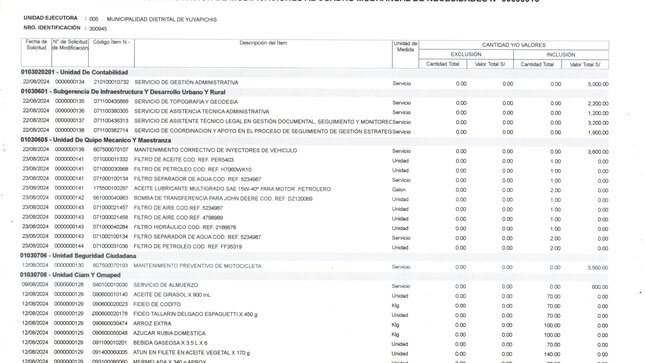Click the 'EXCLUSIÓN' sub-header
645x363 pixels.
point(466,54)
